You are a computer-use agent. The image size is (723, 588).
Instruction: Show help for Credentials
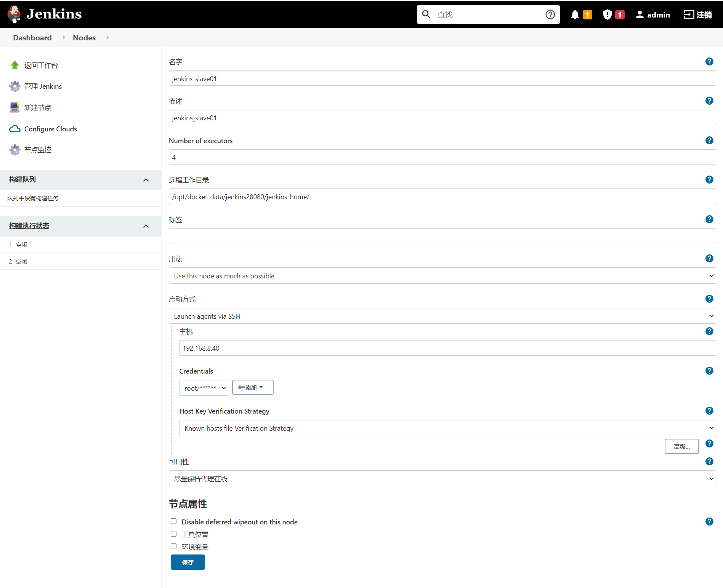[x=709, y=371]
